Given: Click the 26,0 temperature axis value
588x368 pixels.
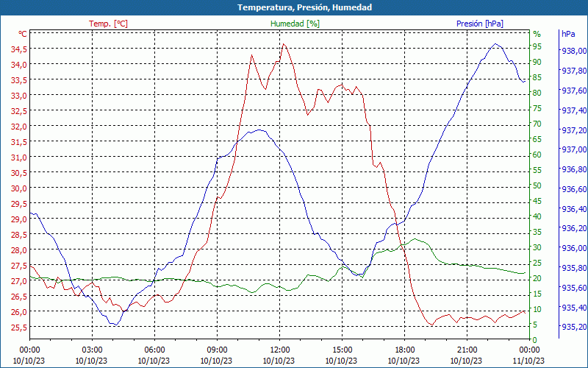Looking at the screenshot, I should coord(18,312).
